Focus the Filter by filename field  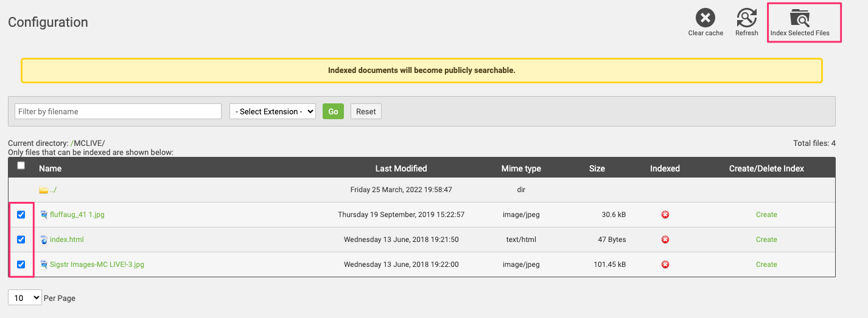tap(118, 111)
